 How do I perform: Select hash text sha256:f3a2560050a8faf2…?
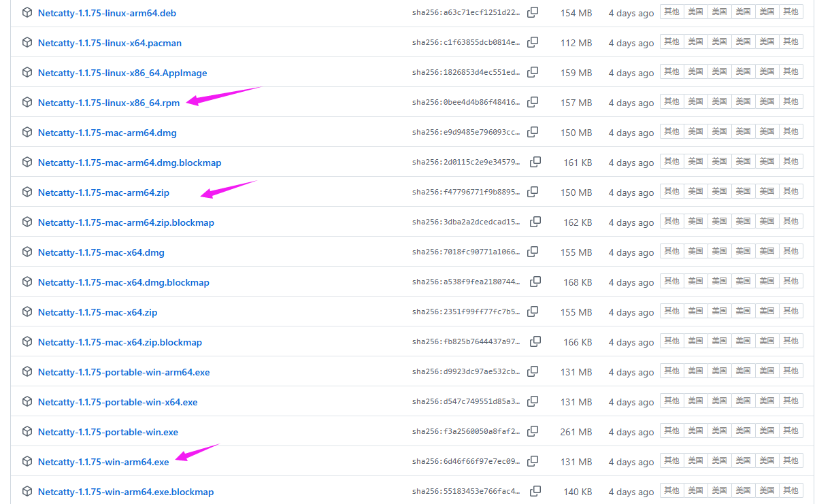[466, 432]
